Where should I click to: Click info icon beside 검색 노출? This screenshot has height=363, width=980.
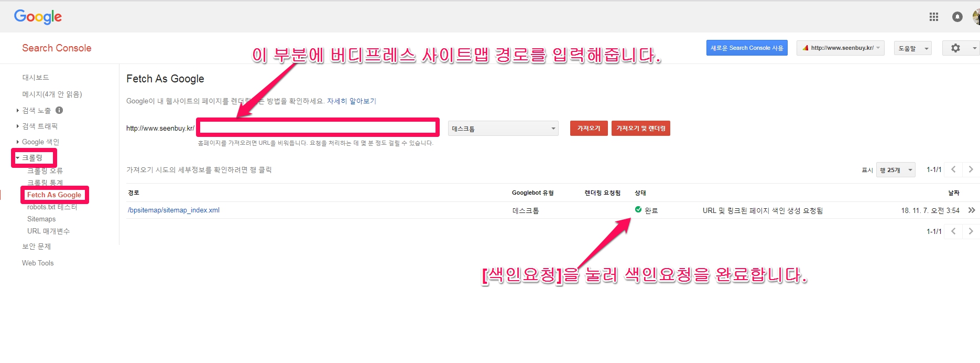click(59, 110)
